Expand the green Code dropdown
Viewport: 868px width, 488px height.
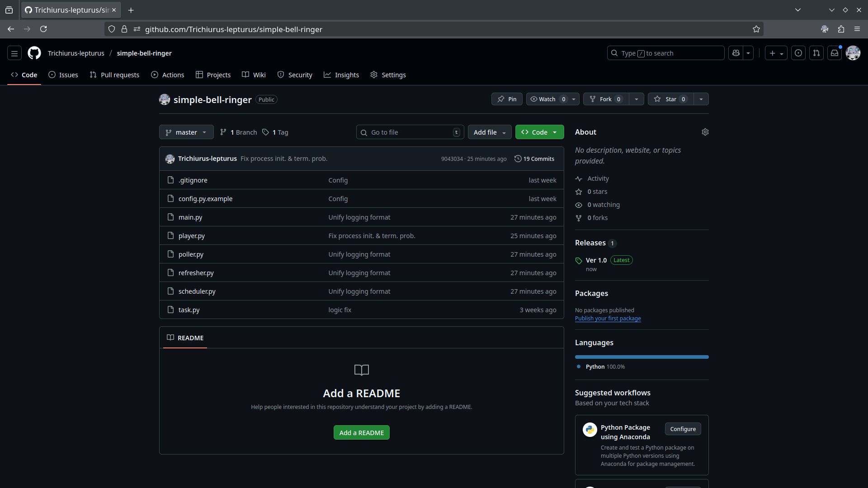coord(539,132)
